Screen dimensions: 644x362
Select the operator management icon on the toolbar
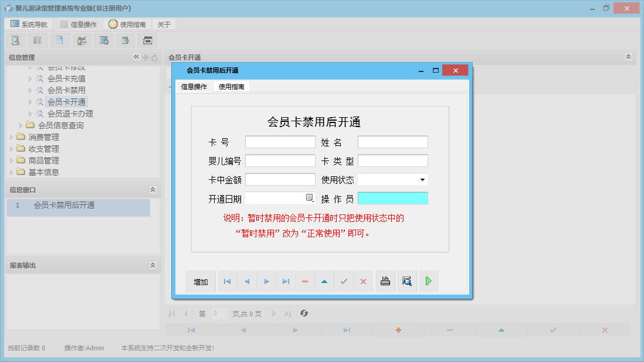coord(82,40)
